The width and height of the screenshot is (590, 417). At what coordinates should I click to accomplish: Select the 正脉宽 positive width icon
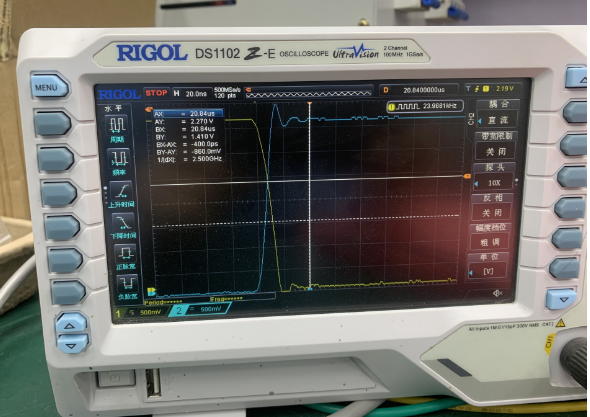126,257
